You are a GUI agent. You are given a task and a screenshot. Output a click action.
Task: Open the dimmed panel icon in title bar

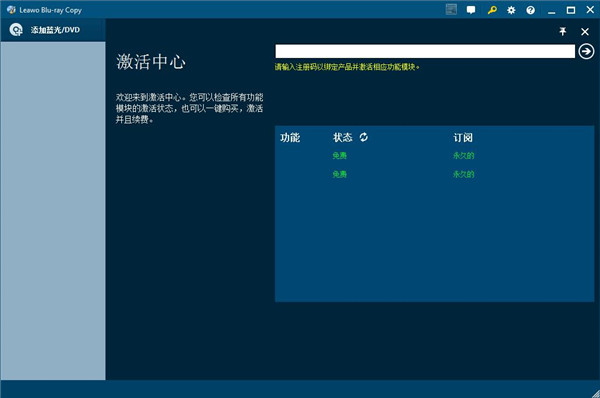[x=451, y=10]
